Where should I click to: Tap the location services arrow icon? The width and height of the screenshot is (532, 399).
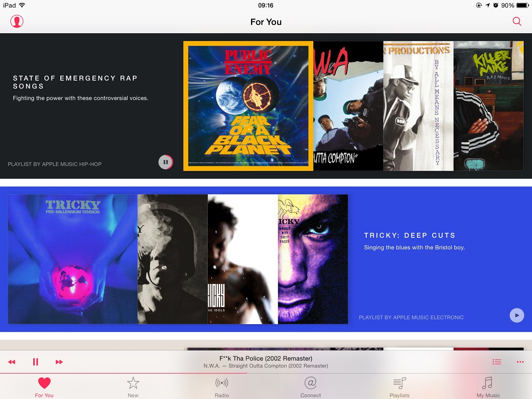tap(488, 5)
